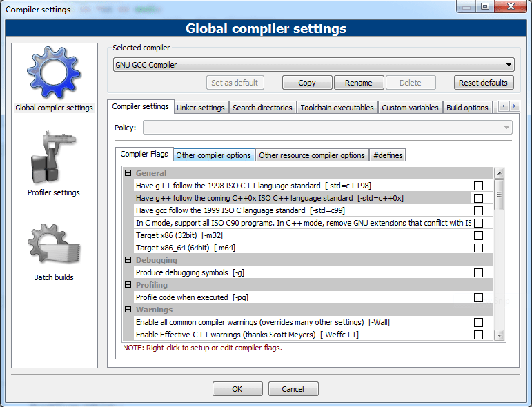The height and width of the screenshot is (407, 532).
Task: Open Batch builds gear icon
Action: tap(54, 244)
